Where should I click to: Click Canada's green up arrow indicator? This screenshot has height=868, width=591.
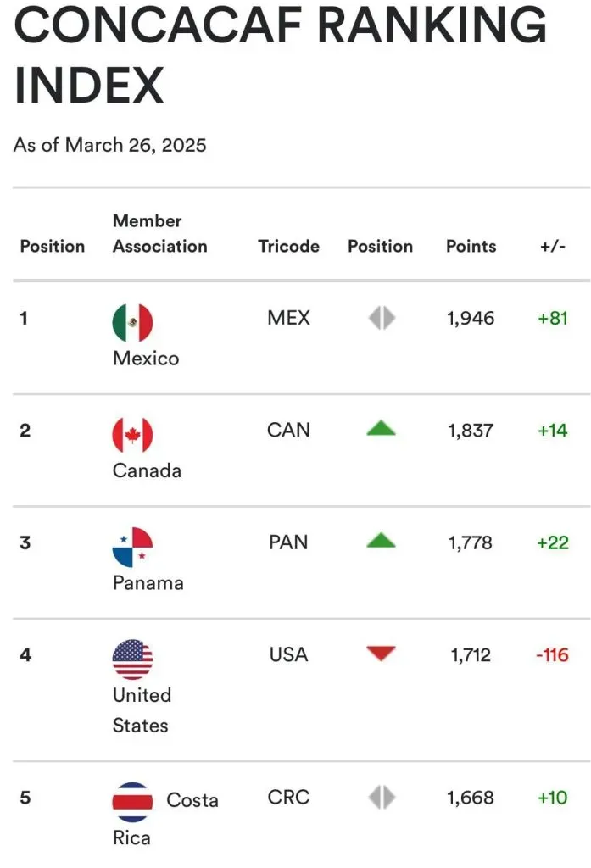click(x=382, y=429)
